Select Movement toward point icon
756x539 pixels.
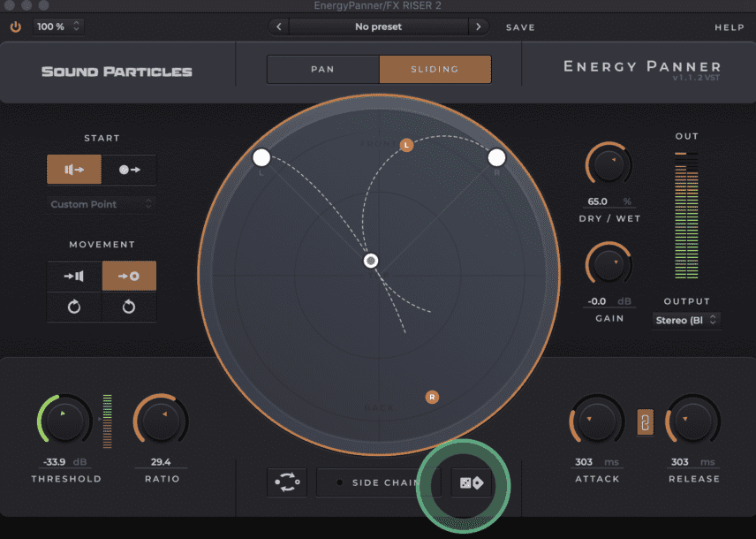click(x=129, y=276)
